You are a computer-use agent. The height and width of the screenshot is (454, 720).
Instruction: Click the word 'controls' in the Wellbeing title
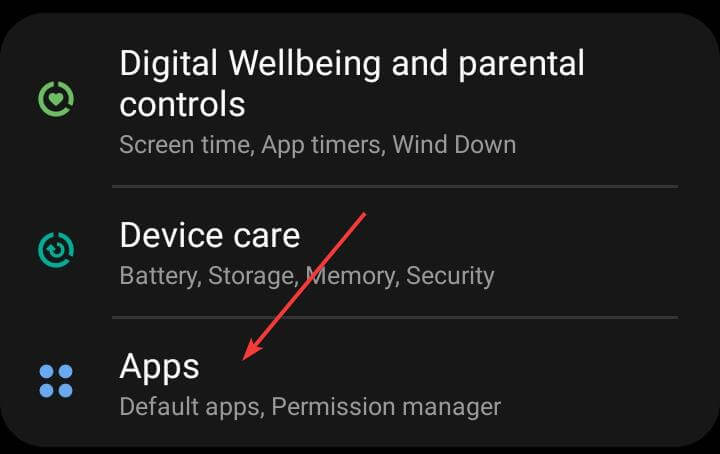(x=182, y=104)
